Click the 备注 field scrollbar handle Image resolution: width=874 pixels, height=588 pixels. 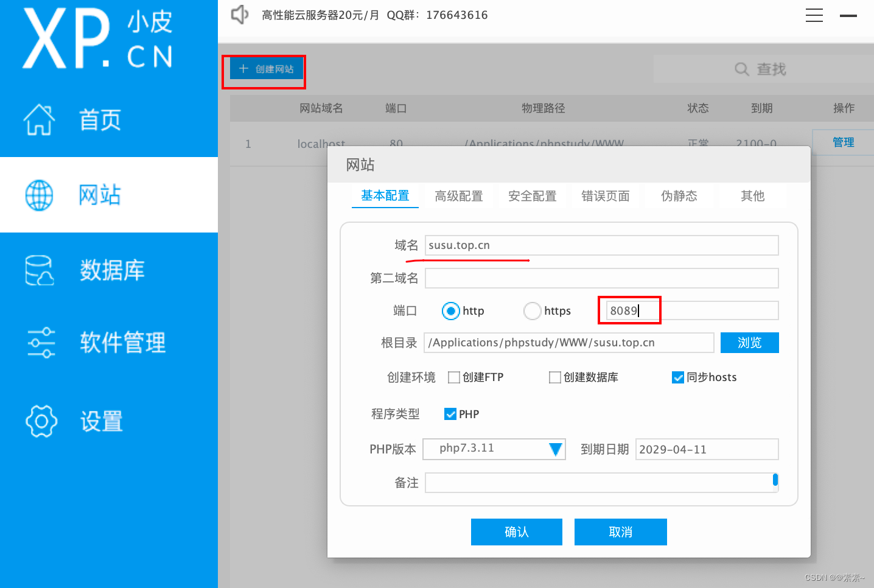click(775, 480)
